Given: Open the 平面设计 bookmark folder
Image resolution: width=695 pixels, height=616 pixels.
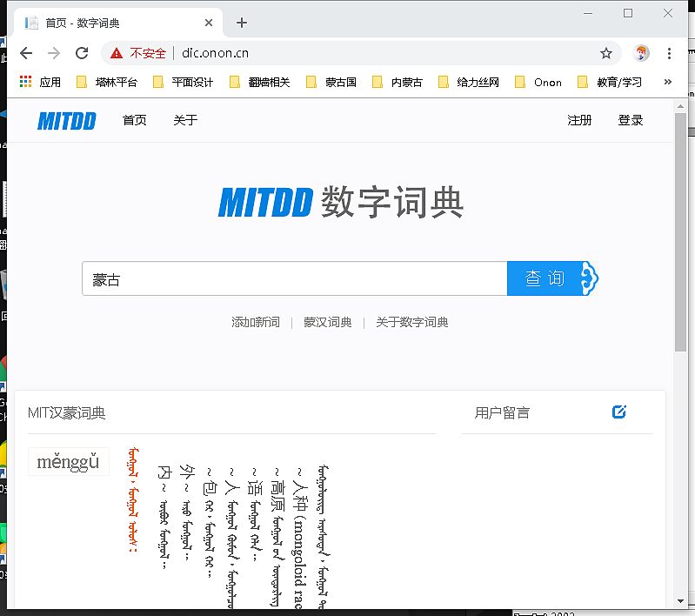Looking at the screenshot, I should (x=183, y=82).
